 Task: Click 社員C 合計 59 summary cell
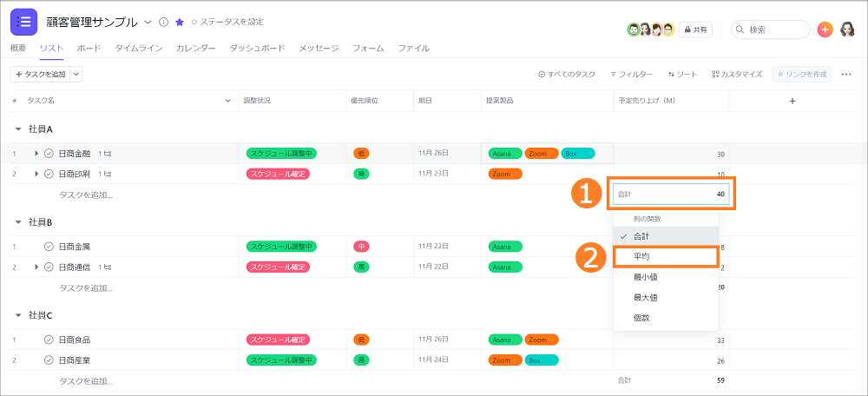click(x=671, y=380)
